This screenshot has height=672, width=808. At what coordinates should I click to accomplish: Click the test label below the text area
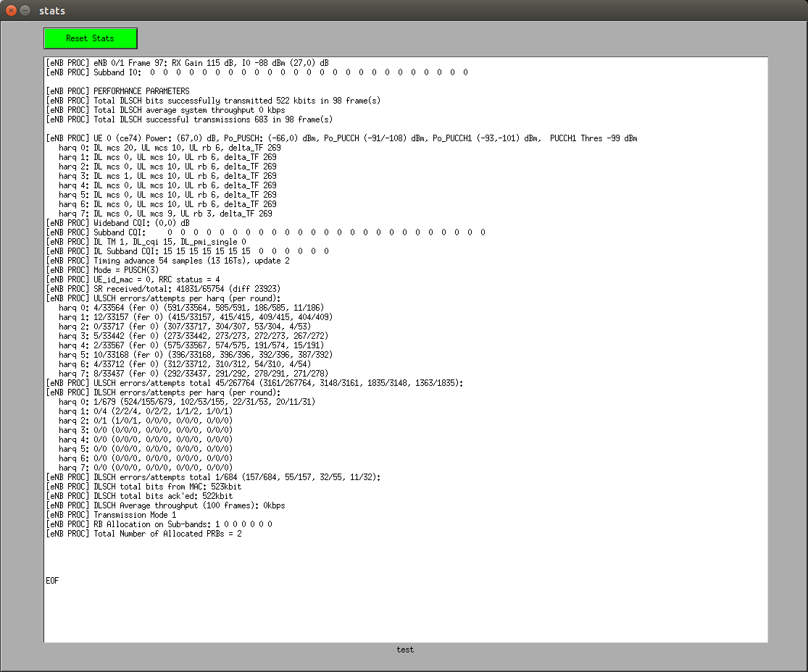[x=405, y=650]
